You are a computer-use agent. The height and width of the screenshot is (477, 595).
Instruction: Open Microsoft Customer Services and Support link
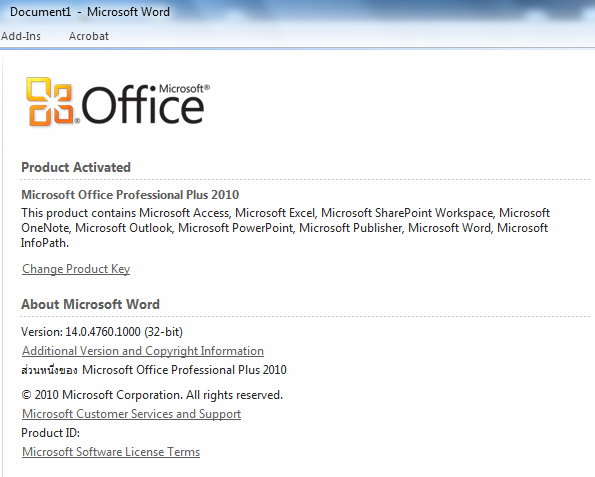pos(131,414)
